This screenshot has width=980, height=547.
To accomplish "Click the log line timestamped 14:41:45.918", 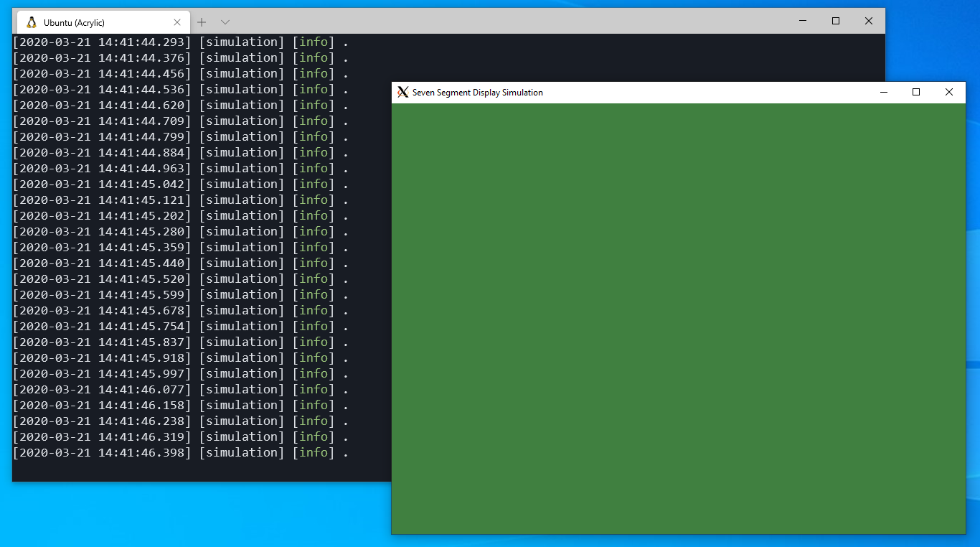I will point(182,357).
